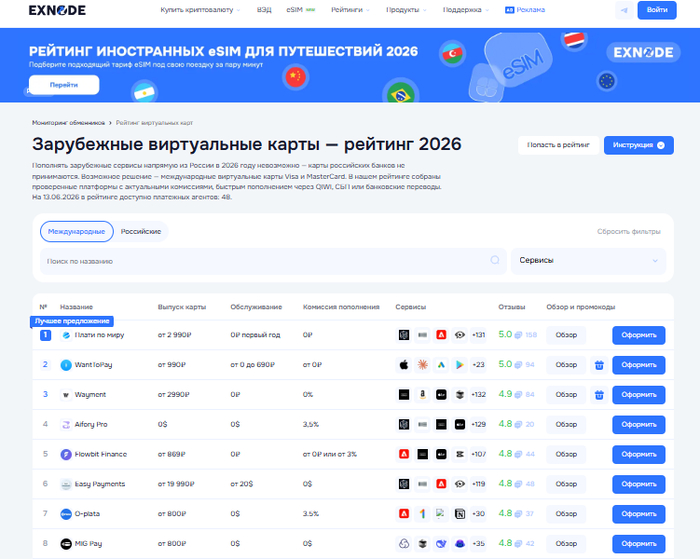The height and width of the screenshot is (559, 700).
Task: Select Российские tab
Action: tap(141, 231)
